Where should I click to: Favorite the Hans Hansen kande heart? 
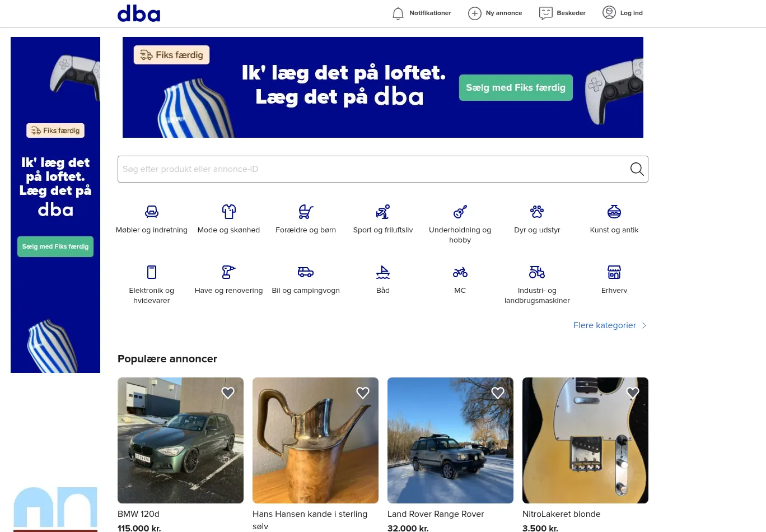(x=363, y=393)
